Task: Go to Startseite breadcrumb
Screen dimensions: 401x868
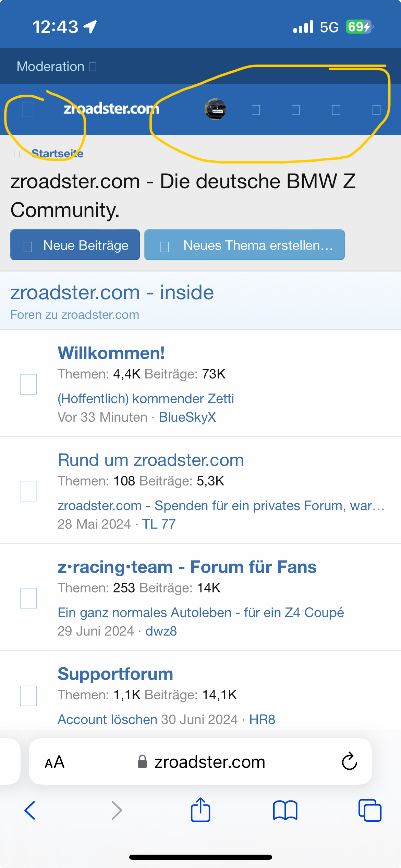Action: (58, 154)
